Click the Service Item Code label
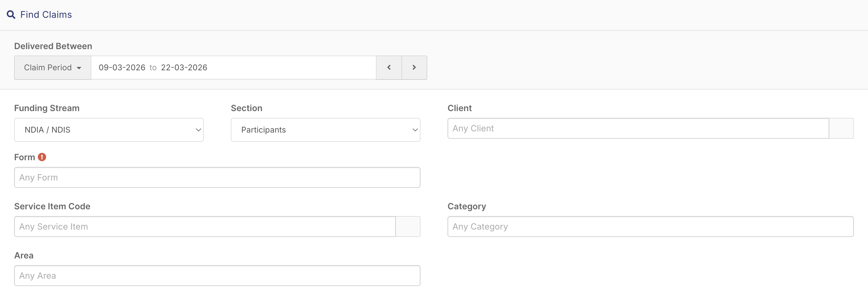This screenshot has width=868, height=302. pyautogui.click(x=52, y=206)
